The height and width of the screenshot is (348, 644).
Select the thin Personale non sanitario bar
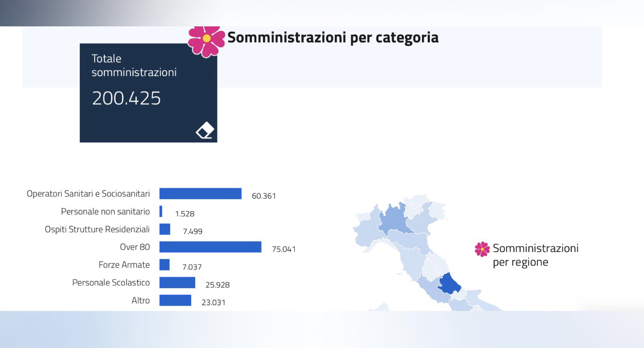pyautogui.click(x=161, y=211)
